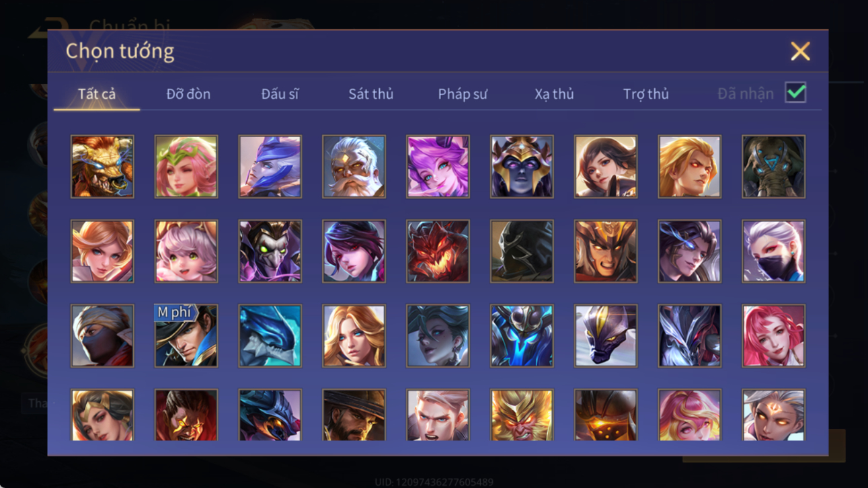
Task: Select the Tất cả tab
Action: point(97,94)
